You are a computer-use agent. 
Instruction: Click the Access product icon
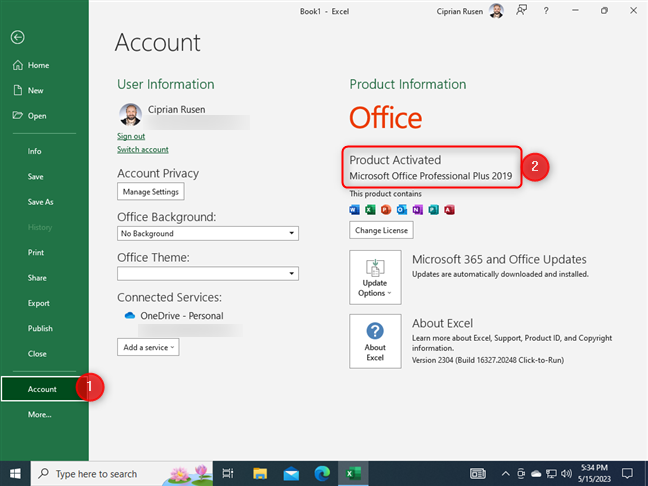(x=449, y=210)
